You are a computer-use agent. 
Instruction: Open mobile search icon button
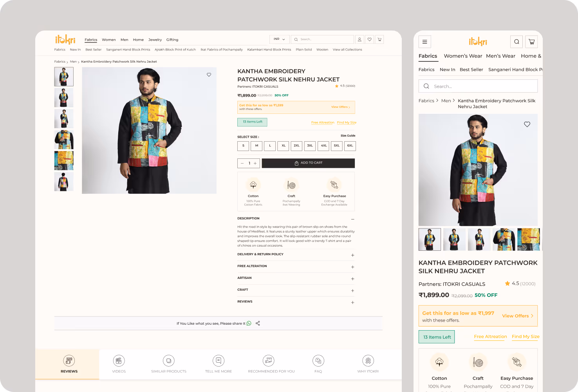point(517,42)
